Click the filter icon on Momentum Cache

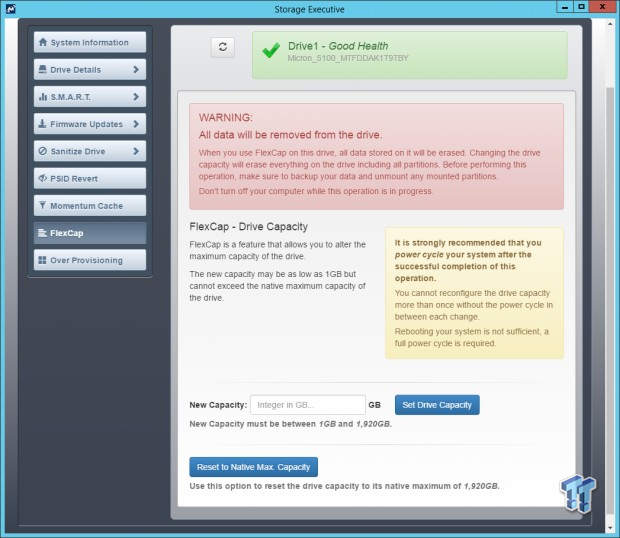pos(42,205)
